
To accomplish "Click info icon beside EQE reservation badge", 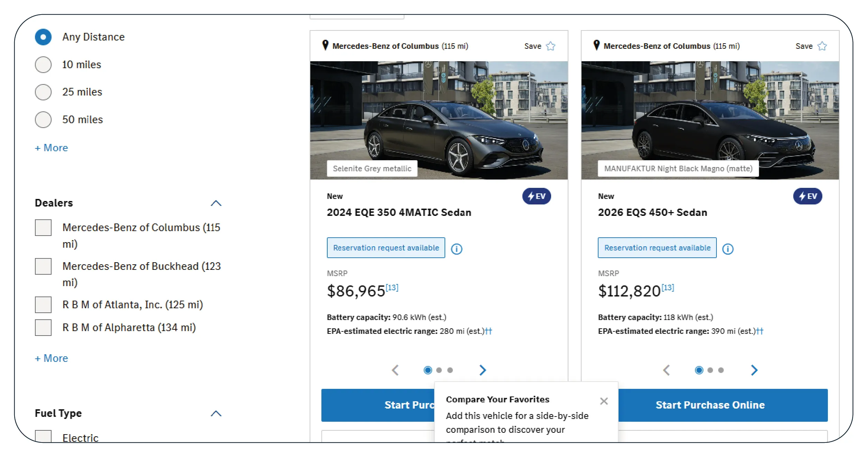I will 457,249.
